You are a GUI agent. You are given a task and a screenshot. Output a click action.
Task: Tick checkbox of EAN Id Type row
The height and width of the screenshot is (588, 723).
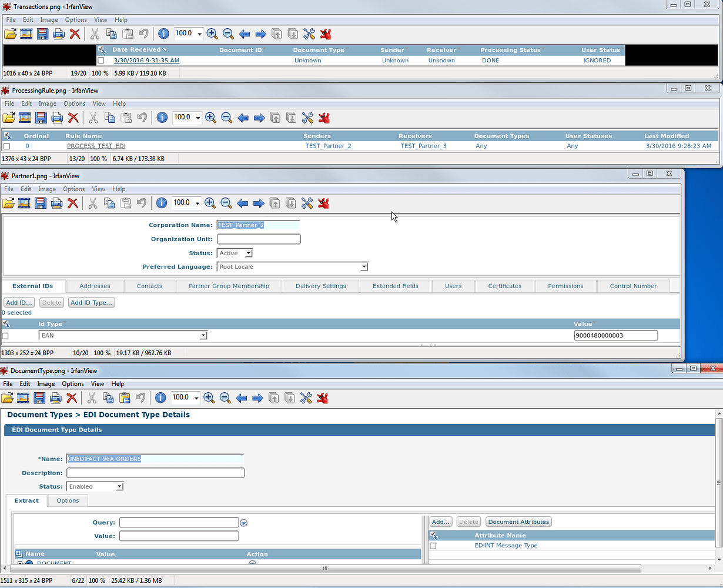[x=5, y=336]
